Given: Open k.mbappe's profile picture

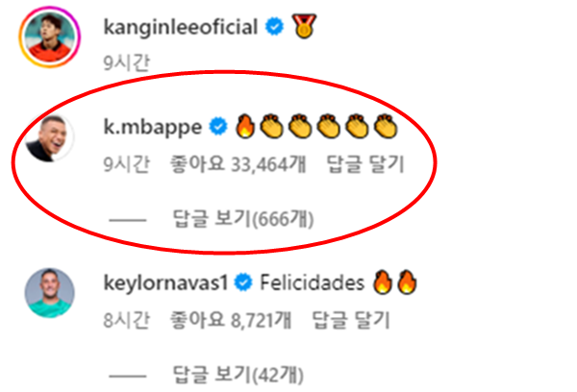Looking at the screenshot, I should click(x=50, y=138).
